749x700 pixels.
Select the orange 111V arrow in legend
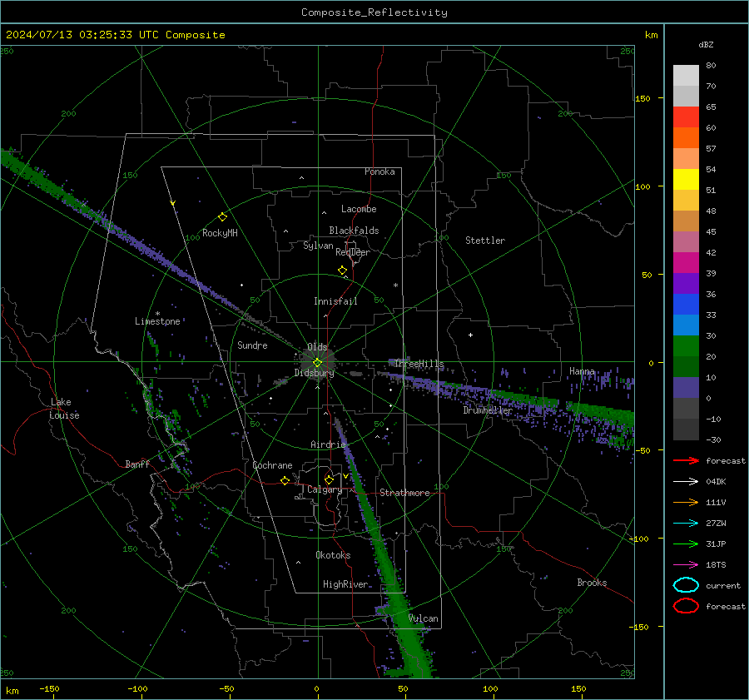coord(686,502)
